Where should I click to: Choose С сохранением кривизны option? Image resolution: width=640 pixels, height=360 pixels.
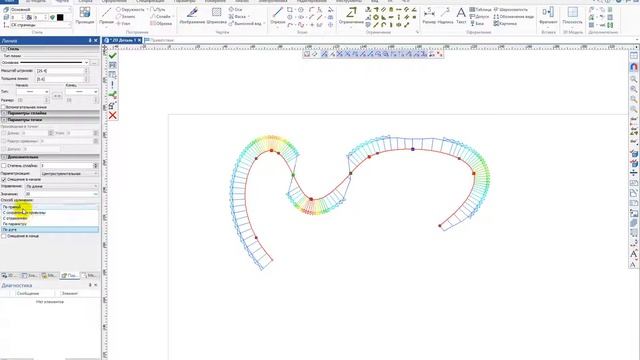pos(49,213)
